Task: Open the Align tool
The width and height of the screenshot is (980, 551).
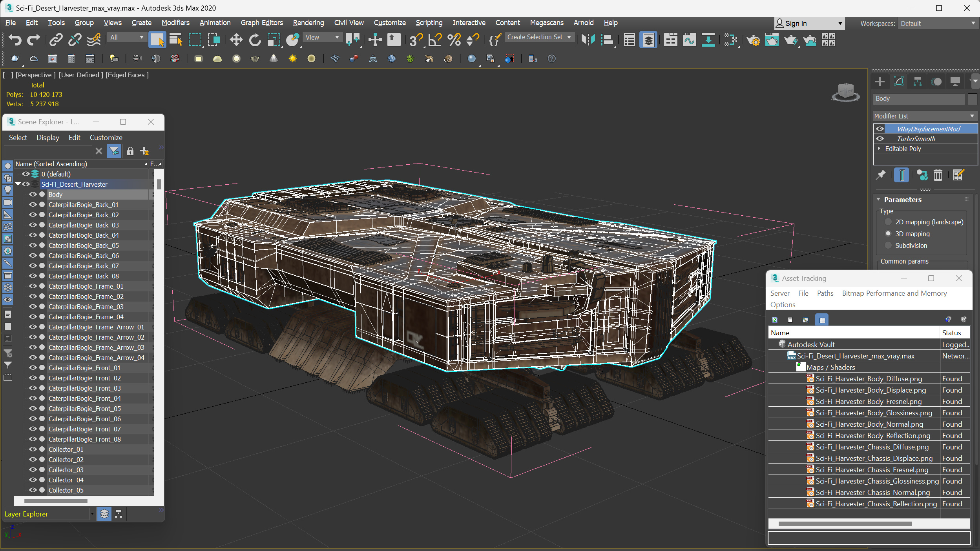Action: 607,40
